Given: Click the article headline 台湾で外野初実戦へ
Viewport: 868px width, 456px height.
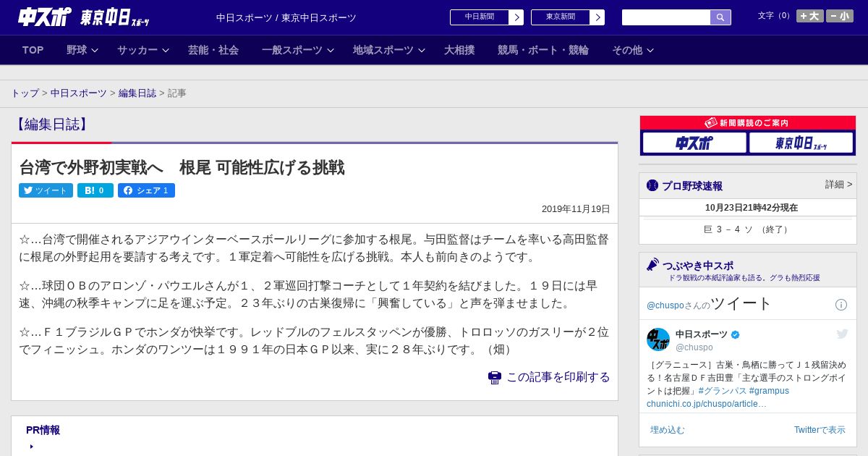Looking at the screenshot, I should 182,168.
